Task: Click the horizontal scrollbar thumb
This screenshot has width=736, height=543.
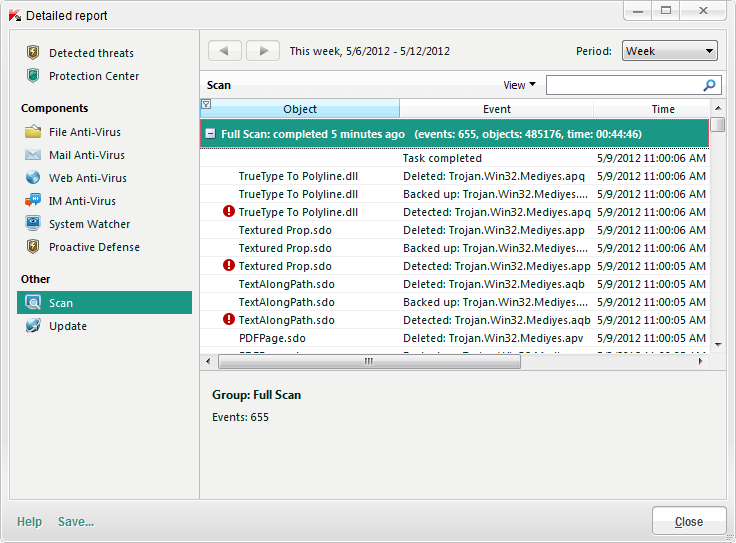Action: pos(367,362)
